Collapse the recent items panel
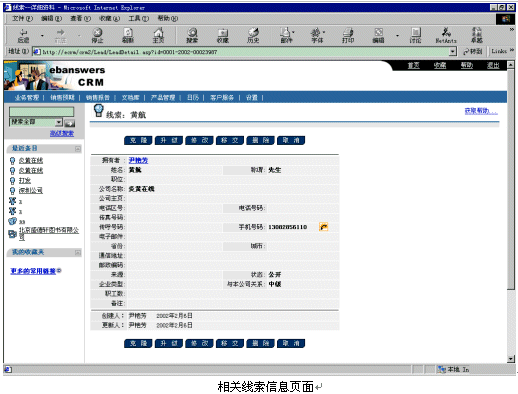Image resolution: width=518 pixels, height=394 pixels. pyautogui.click(x=78, y=149)
